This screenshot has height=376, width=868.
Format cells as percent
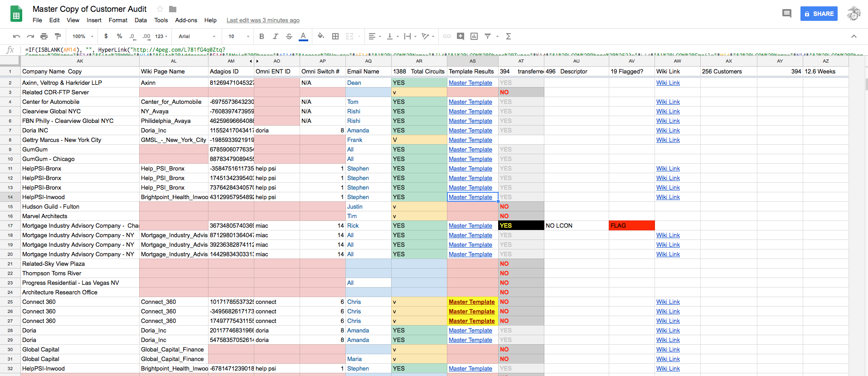tap(119, 36)
